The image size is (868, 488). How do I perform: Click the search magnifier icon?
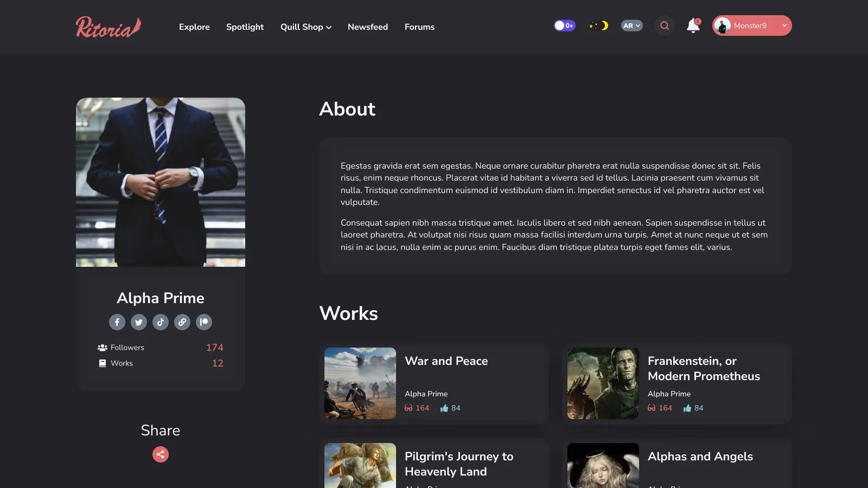[x=665, y=25]
